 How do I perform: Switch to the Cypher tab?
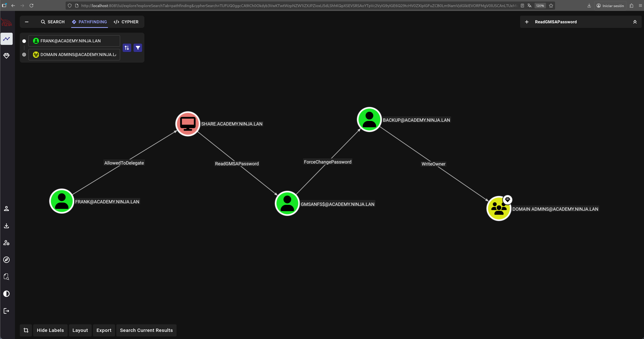point(126,22)
